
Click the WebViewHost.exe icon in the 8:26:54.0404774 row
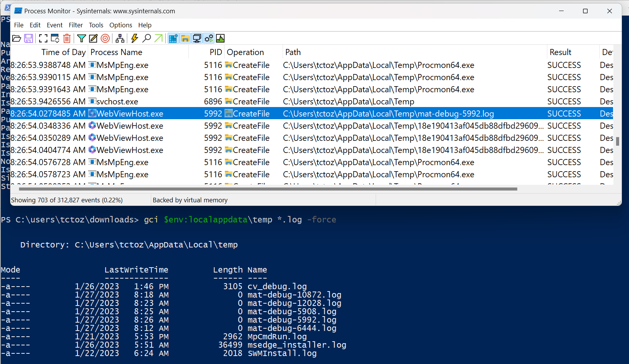pyautogui.click(x=92, y=150)
